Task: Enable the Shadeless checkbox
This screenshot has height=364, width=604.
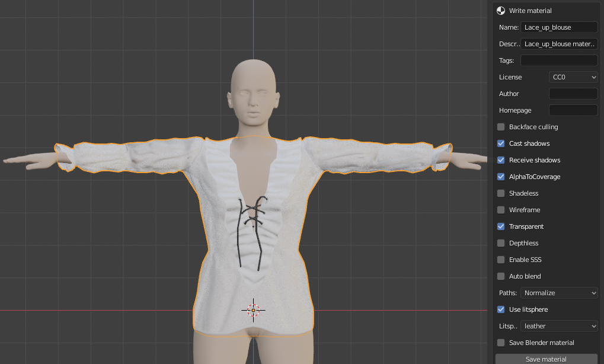Action: tap(501, 193)
